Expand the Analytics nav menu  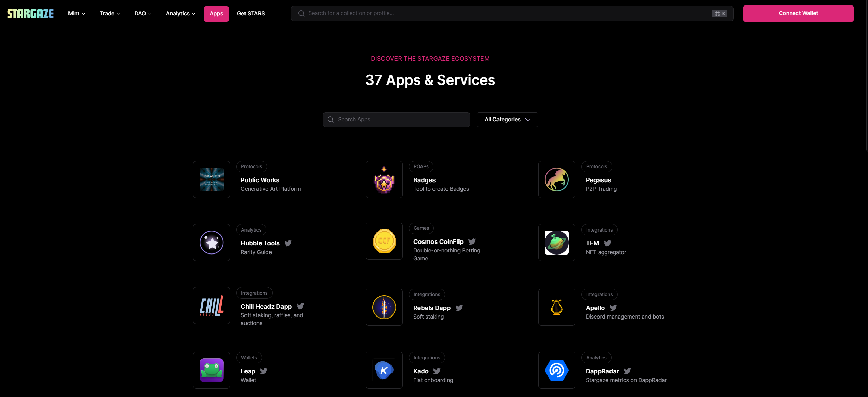pos(180,14)
